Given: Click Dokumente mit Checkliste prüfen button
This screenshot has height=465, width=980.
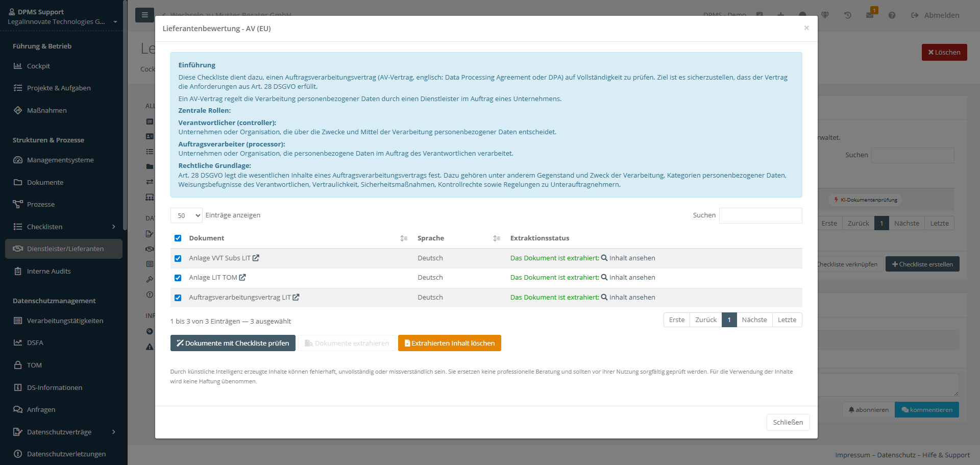Looking at the screenshot, I should (x=233, y=343).
